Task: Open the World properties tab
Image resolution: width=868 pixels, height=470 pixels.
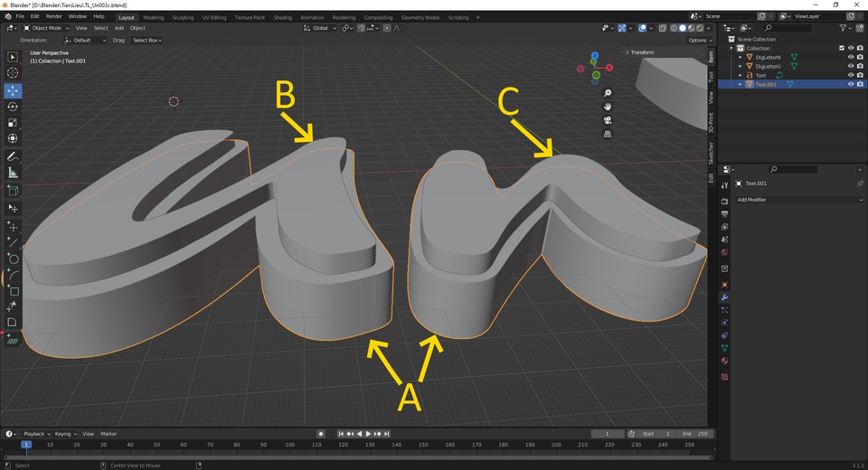Action: point(724,252)
